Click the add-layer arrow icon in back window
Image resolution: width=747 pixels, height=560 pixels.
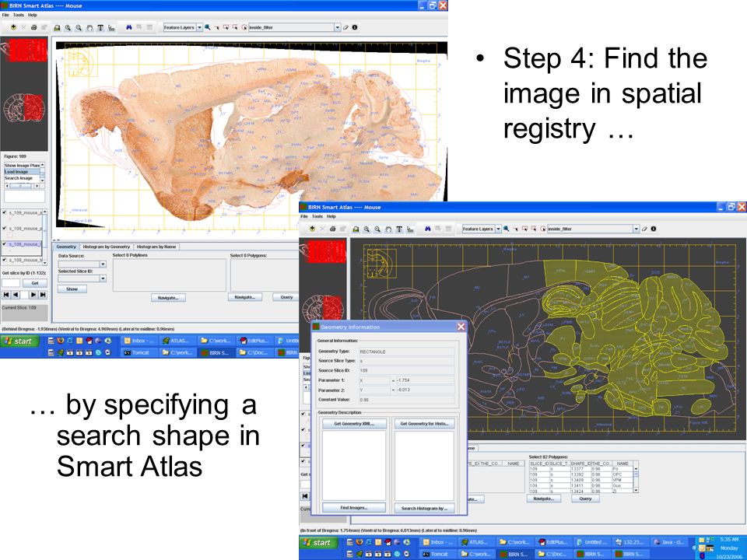point(13,28)
